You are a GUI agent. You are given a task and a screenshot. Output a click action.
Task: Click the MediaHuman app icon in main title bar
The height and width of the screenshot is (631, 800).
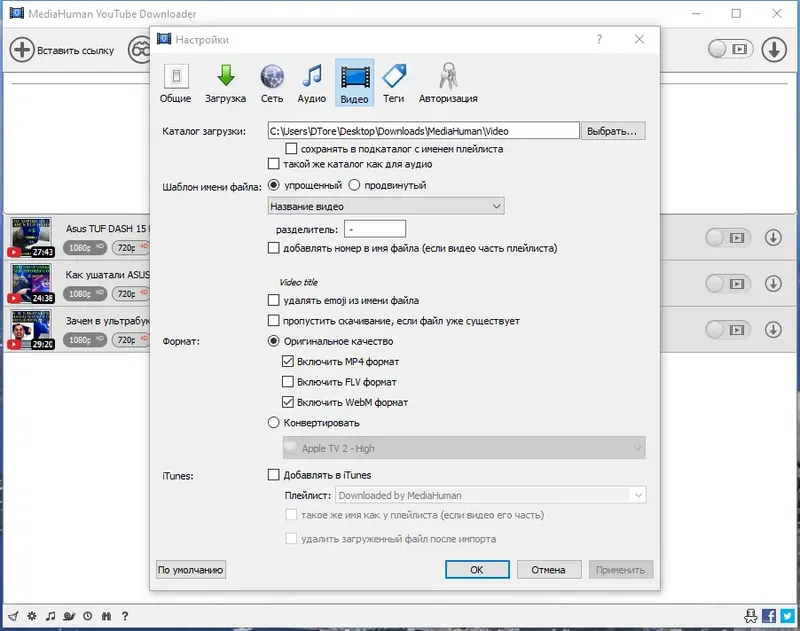tap(17, 13)
